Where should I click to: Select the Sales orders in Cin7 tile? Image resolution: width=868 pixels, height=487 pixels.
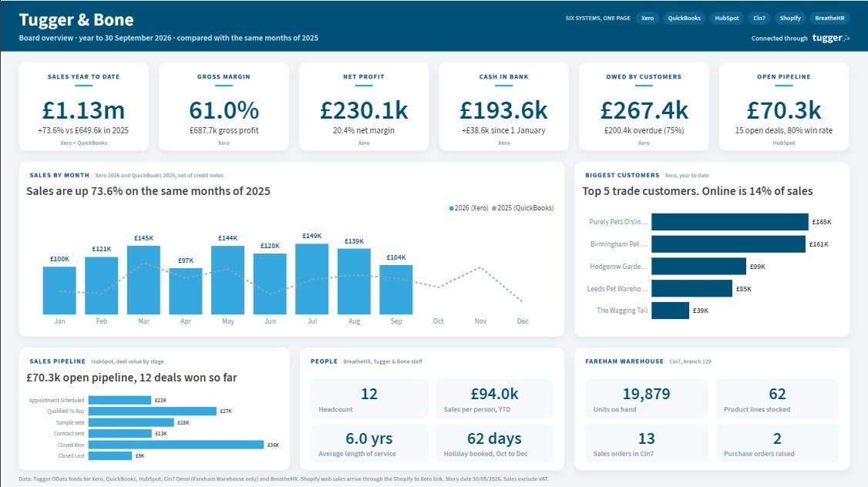(x=647, y=443)
